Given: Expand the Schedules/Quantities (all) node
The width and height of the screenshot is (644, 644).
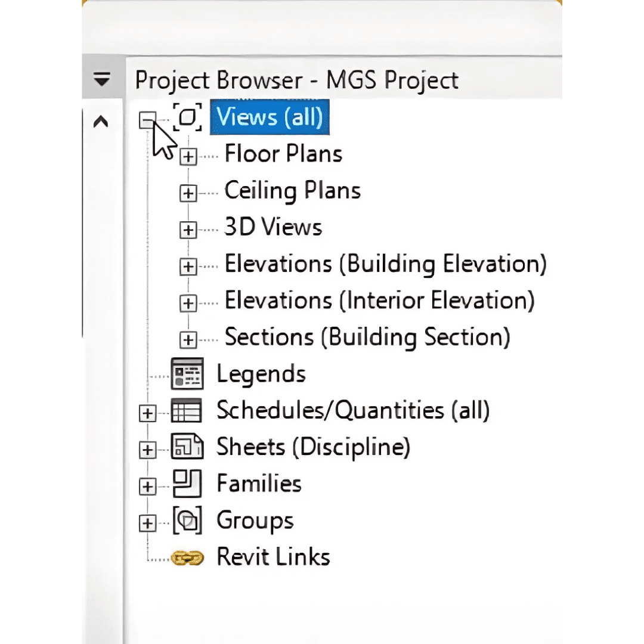Looking at the screenshot, I should point(147,413).
